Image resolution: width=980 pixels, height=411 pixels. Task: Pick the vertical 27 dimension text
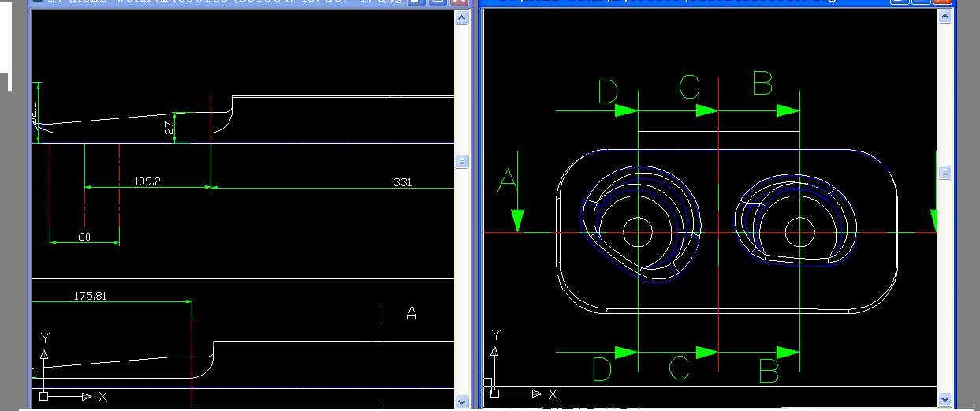coord(170,128)
